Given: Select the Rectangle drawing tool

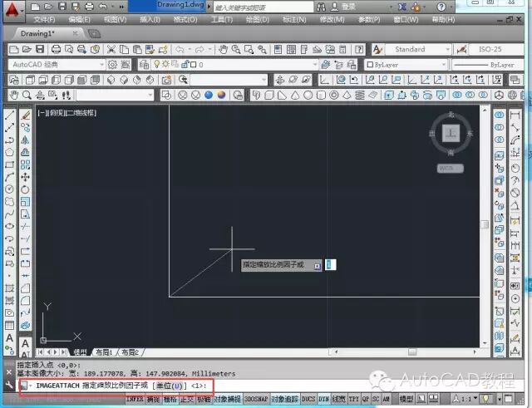Looking at the screenshot, I should pyautogui.click(x=9, y=165).
